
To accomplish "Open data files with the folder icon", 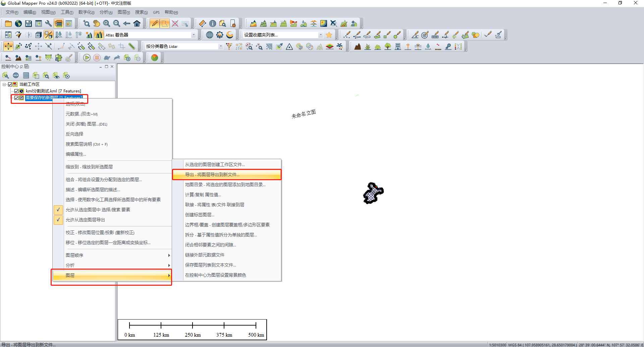I will pyautogui.click(x=8, y=23).
